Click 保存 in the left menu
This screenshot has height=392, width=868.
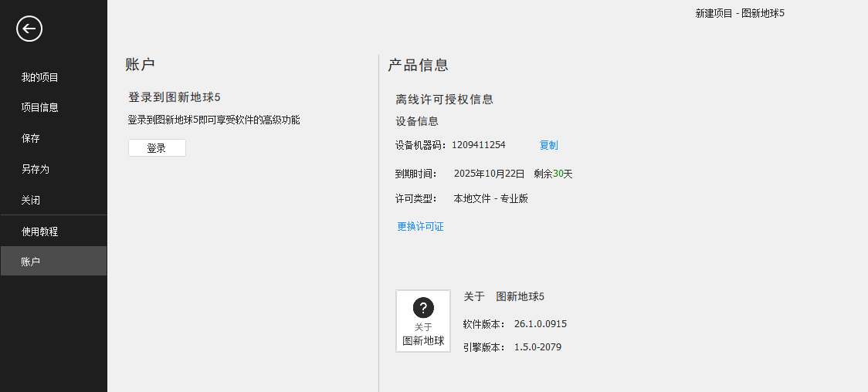click(31, 138)
